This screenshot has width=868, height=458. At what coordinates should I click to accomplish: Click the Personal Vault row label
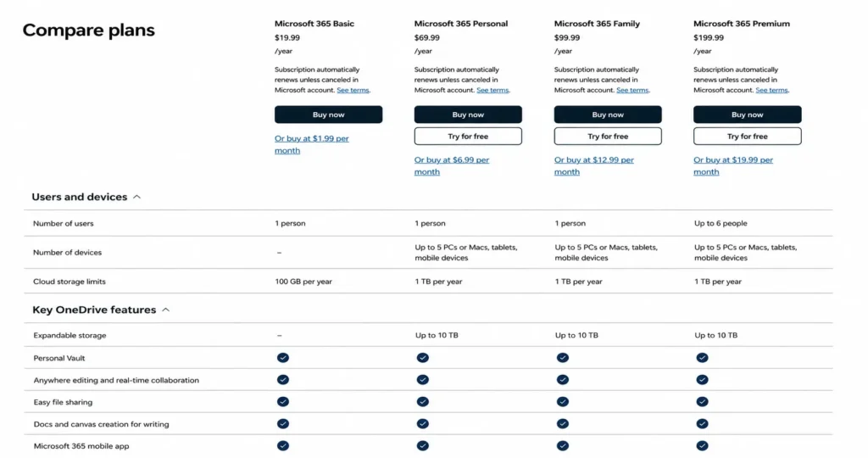coord(59,358)
